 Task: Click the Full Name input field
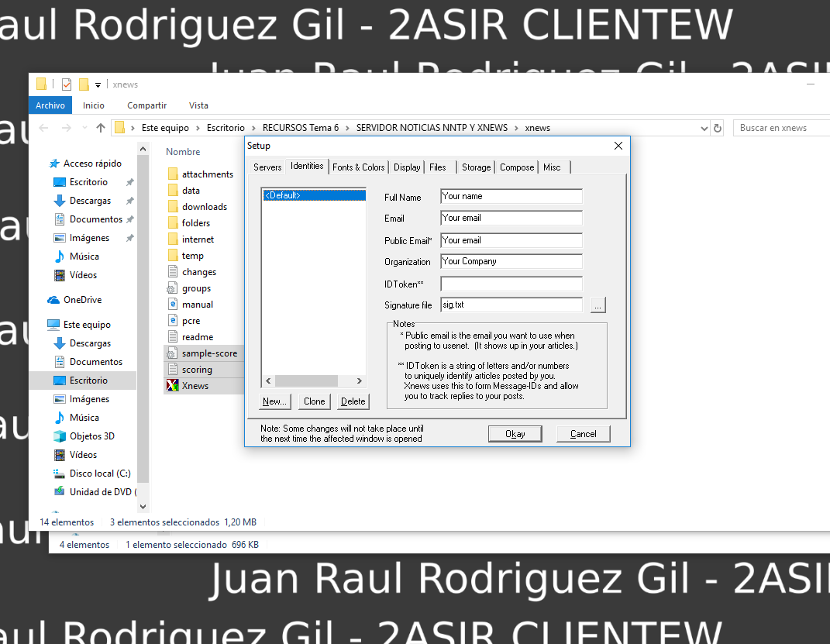pos(511,196)
